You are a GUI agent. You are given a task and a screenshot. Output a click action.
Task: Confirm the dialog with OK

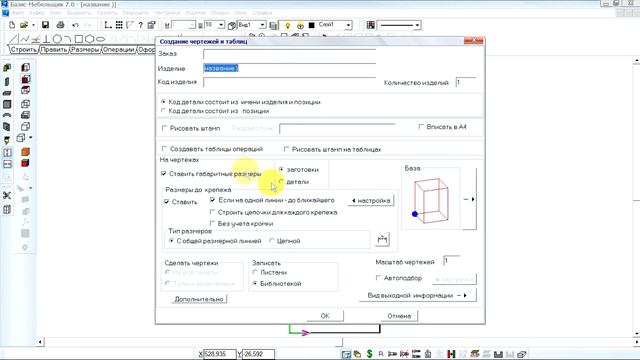(x=325, y=316)
